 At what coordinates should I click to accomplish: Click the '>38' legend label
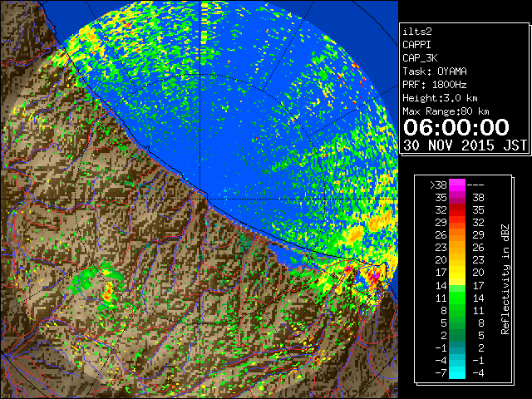(x=438, y=185)
